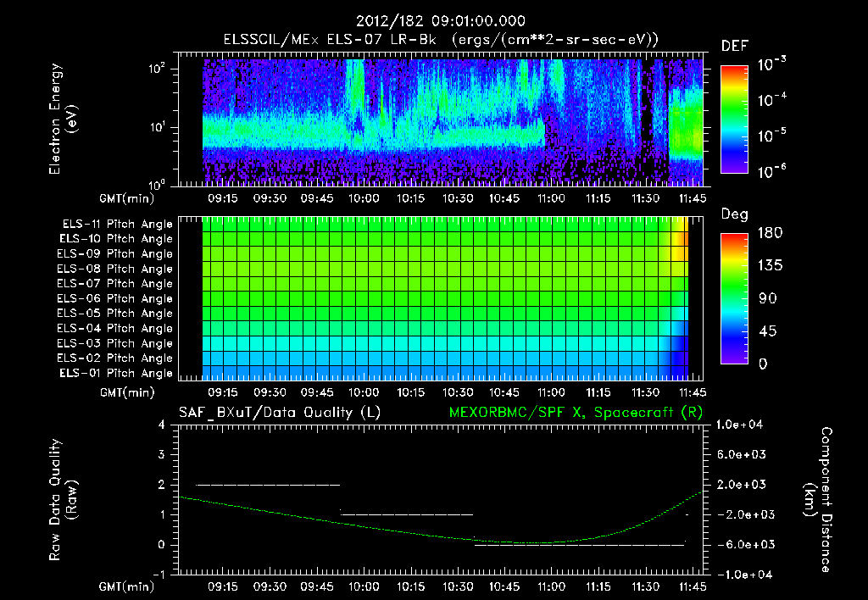Click the 10:00 tick on the spectrogram time axis
868x600 pixels.
click(x=364, y=198)
